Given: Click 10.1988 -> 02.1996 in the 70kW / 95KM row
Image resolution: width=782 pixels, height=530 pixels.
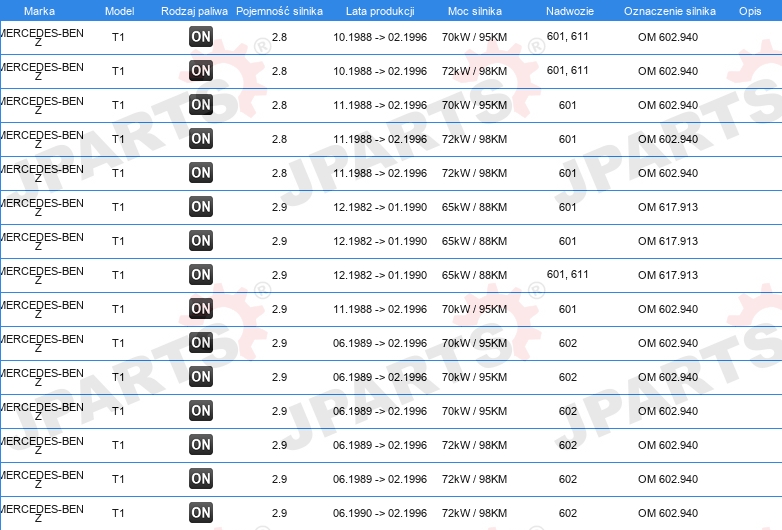Looking at the screenshot, I should pos(380,37).
